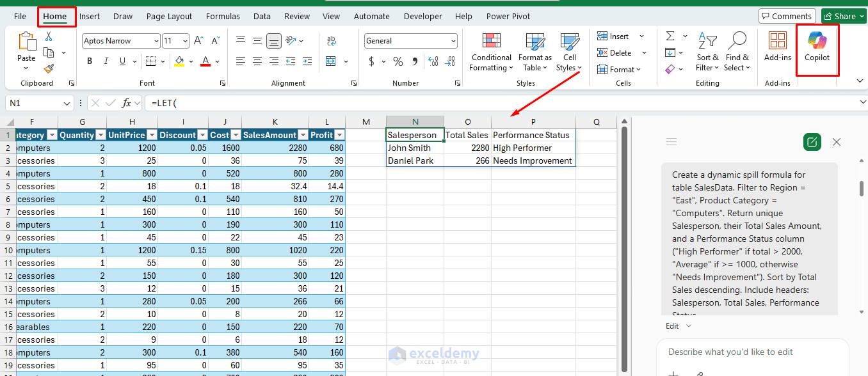Toggle Underline formatting
This screenshot has height=376, width=868.
click(123, 61)
